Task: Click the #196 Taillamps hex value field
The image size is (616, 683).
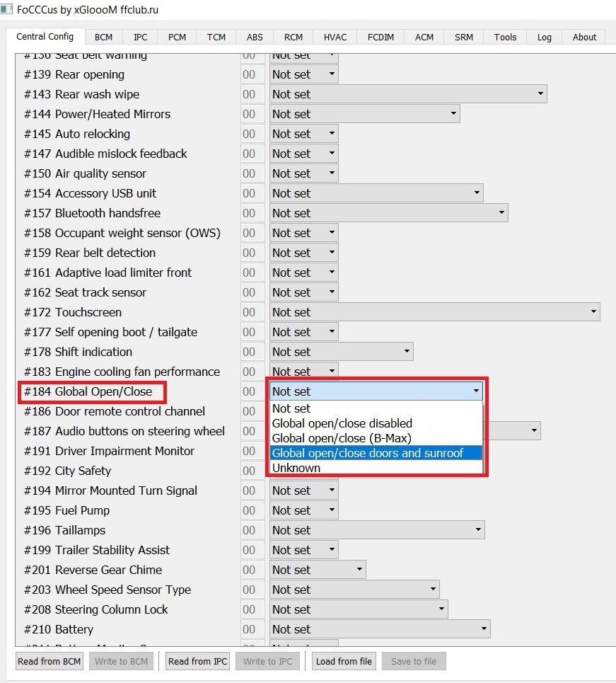Action: 249,530
